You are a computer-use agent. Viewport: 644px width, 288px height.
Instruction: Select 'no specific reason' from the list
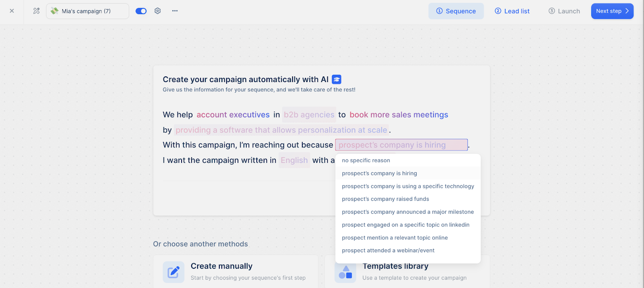click(x=366, y=160)
